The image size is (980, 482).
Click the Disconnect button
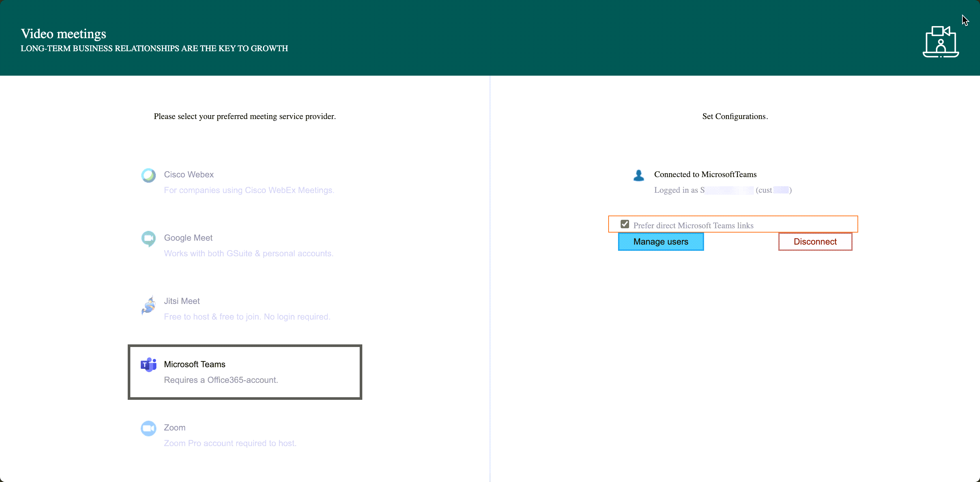815,241
